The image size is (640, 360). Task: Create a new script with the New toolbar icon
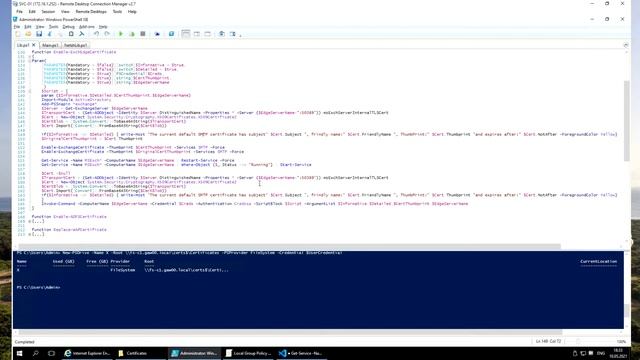pos(18,34)
